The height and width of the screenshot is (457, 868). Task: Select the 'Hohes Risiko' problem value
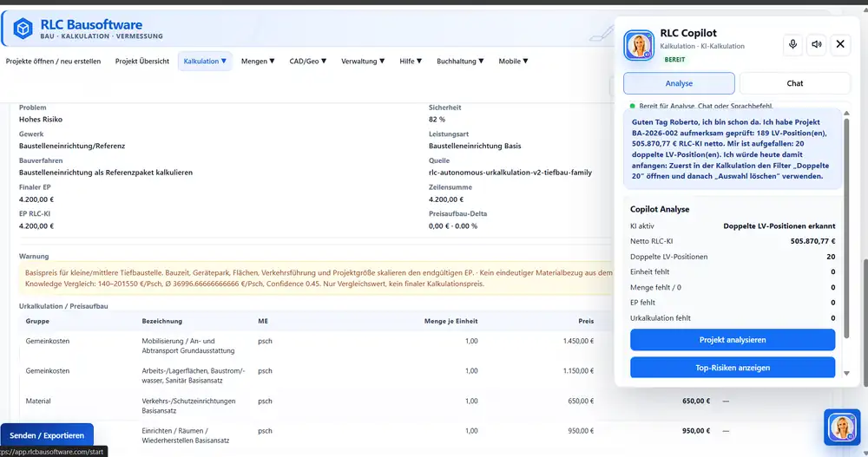click(41, 120)
